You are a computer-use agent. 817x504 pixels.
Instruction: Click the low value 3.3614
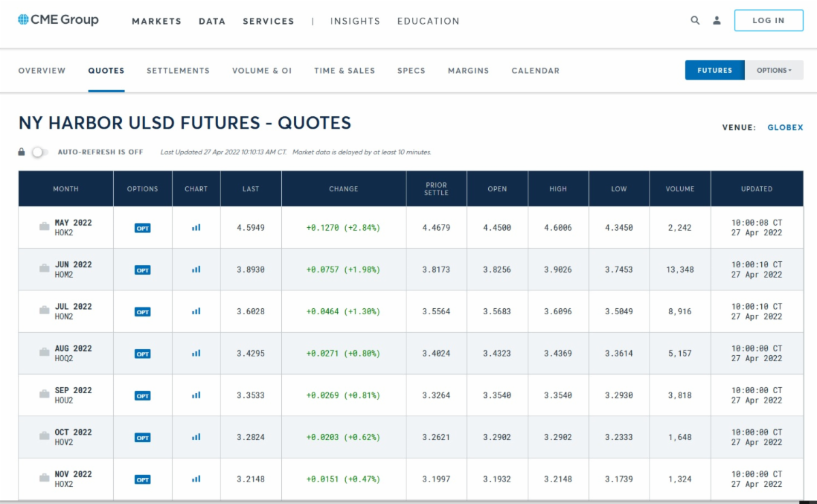[619, 354]
